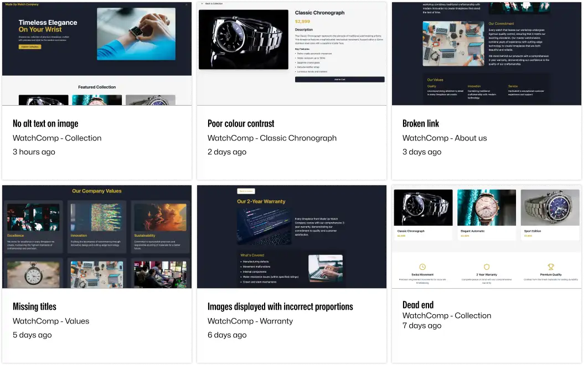Click the 'Broken link' heading
The image size is (588, 365).
tap(420, 124)
